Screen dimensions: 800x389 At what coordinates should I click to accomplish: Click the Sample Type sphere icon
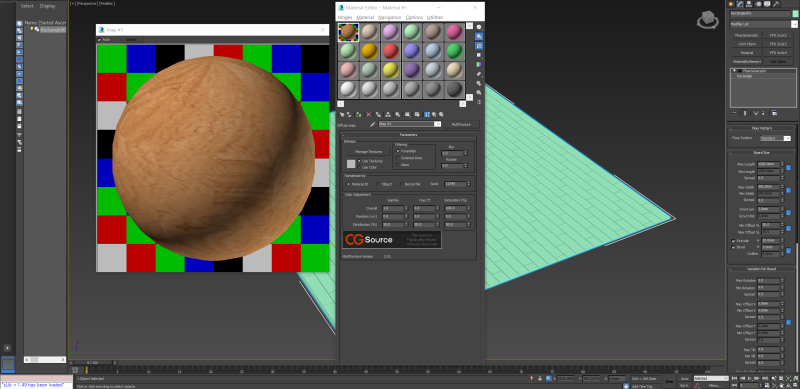pyautogui.click(x=479, y=27)
